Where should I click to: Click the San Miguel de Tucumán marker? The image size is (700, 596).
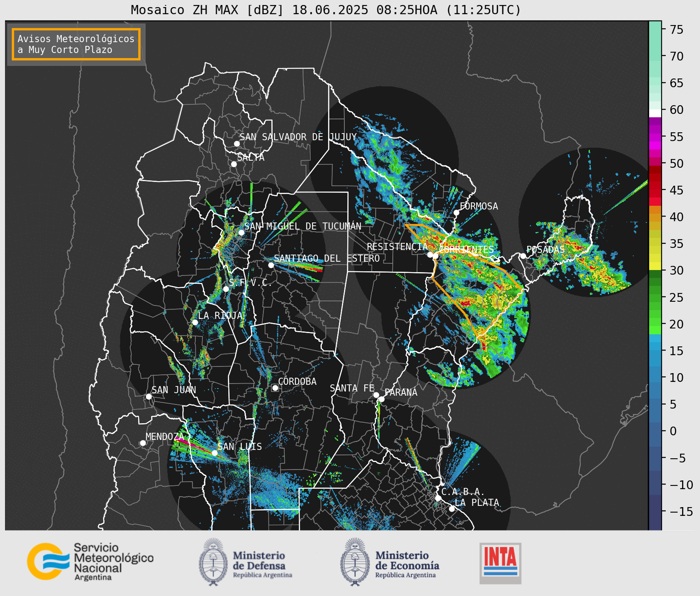pos(241,232)
